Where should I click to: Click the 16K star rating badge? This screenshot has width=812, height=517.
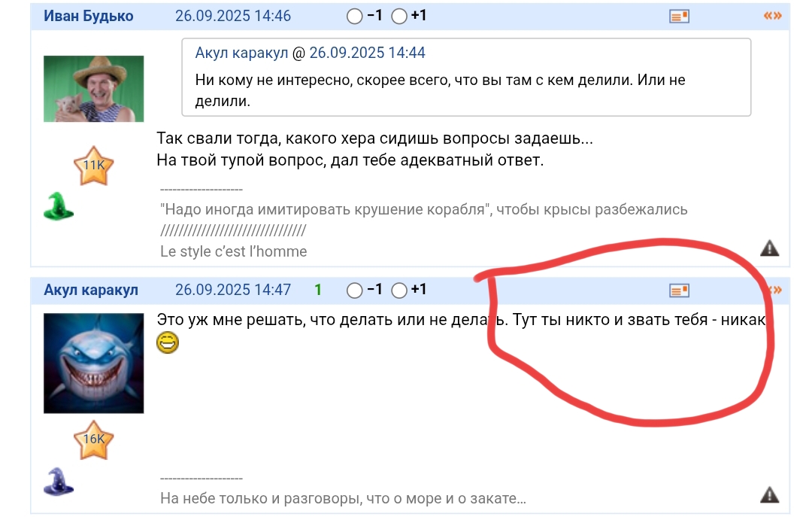93,439
